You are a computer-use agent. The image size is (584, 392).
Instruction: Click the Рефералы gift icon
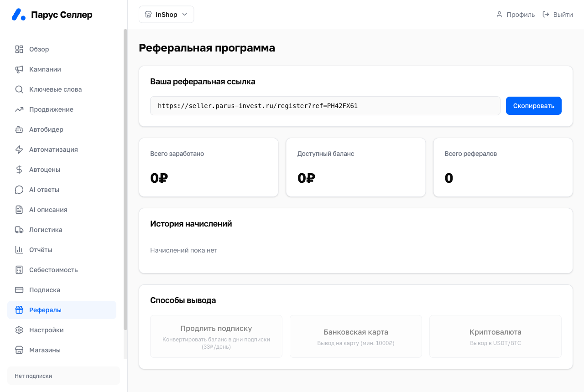19,310
